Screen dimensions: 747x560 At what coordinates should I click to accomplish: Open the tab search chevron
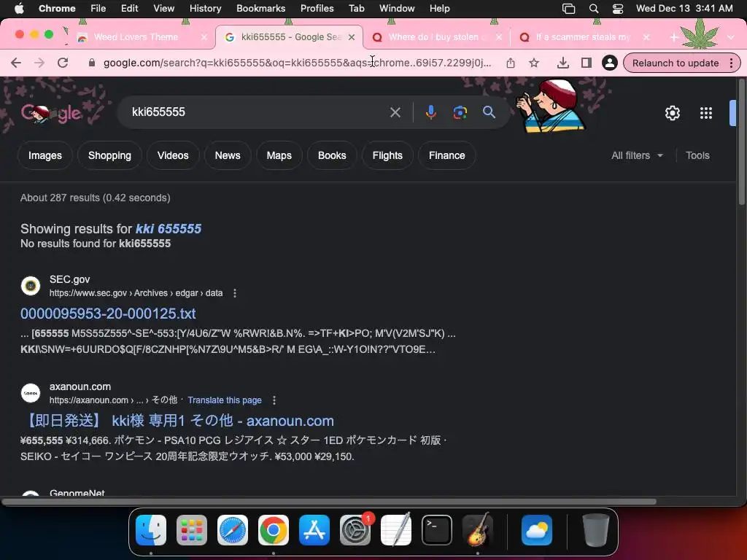[x=730, y=37]
